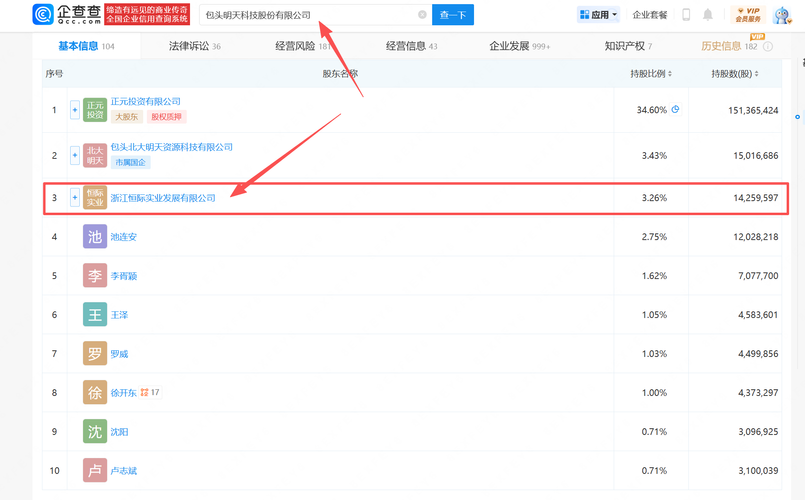Click the 恒际实业 company logo
The height and width of the screenshot is (500, 805).
[95, 198]
